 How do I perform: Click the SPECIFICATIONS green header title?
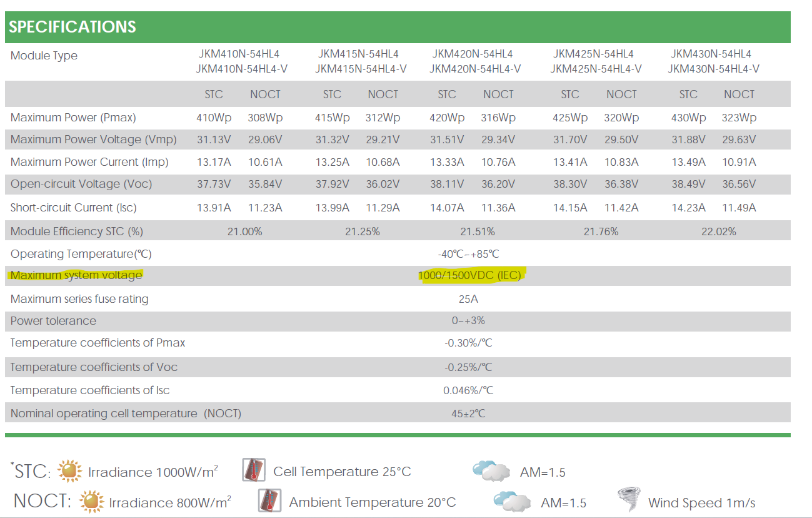click(73, 27)
